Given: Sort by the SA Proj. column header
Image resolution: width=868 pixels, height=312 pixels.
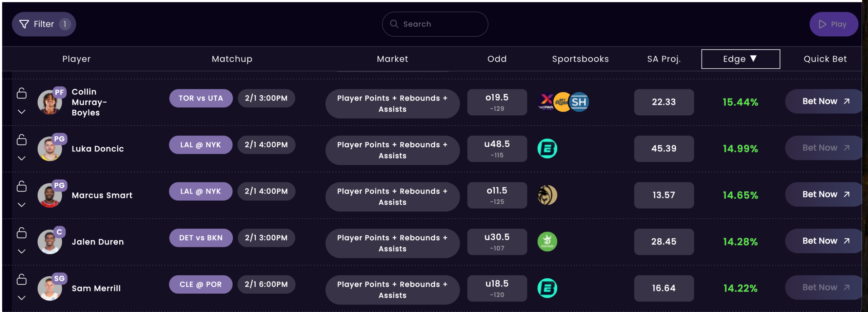Looking at the screenshot, I should (664, 59).
